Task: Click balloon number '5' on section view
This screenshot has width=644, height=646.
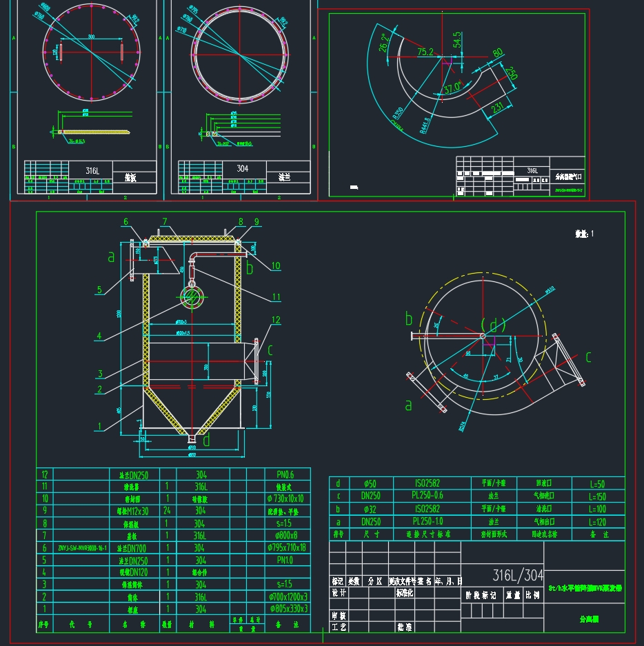Action: click(x=99, y=290)
